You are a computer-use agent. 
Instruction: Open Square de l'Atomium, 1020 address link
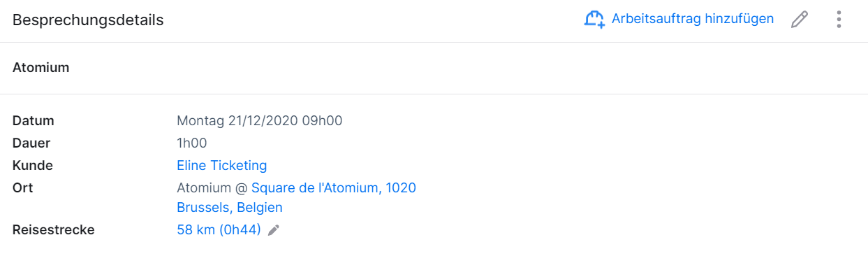tap(334, 188)
